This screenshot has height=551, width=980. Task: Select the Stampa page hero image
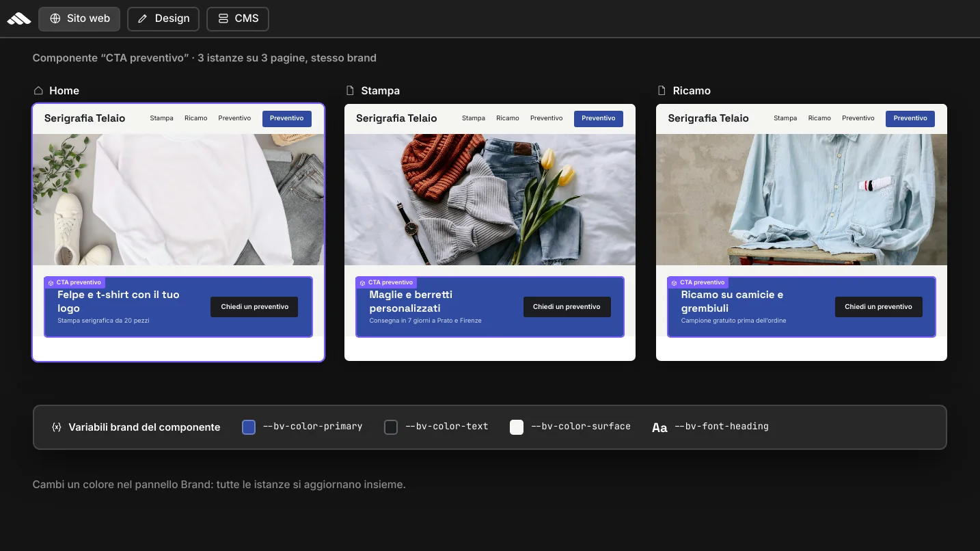tap(490, 199)
